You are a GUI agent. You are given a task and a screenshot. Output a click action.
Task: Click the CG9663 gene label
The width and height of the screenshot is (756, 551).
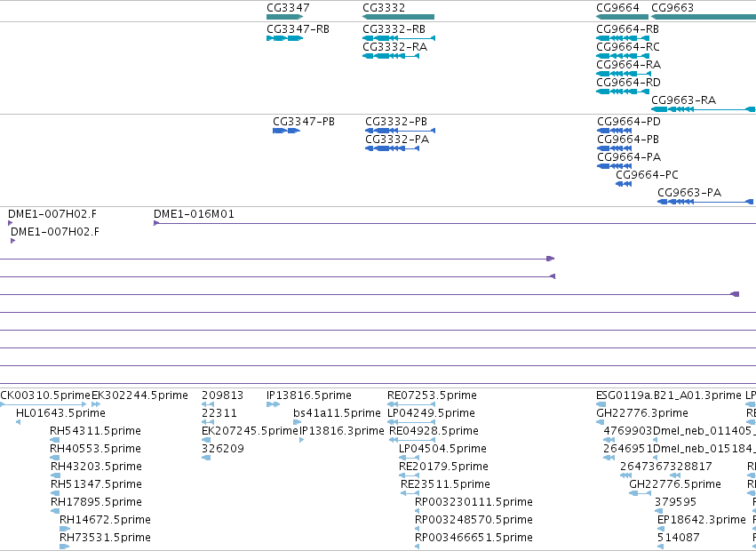[672, 8]
